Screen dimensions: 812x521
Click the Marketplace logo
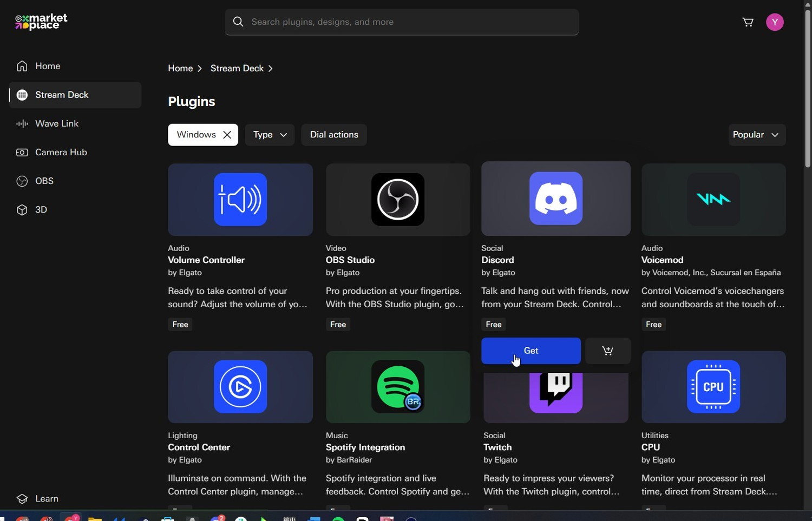pyautogui.click(x=41, y=22)
